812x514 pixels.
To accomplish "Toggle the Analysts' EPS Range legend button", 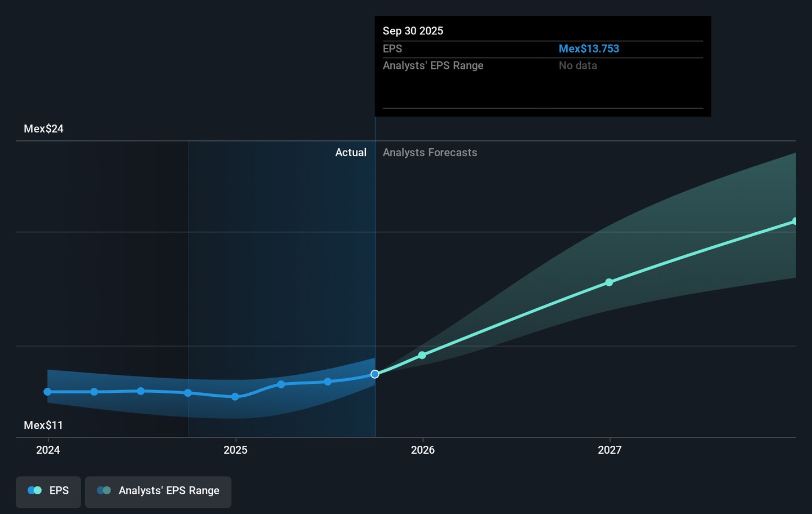I will coord(158,491).
